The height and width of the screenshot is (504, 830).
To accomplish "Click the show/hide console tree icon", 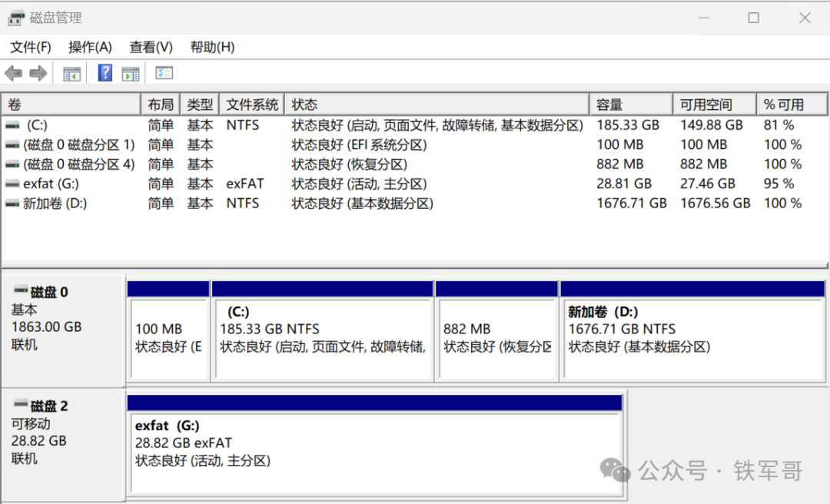I will pyautogui.click(x=71, y=74).
